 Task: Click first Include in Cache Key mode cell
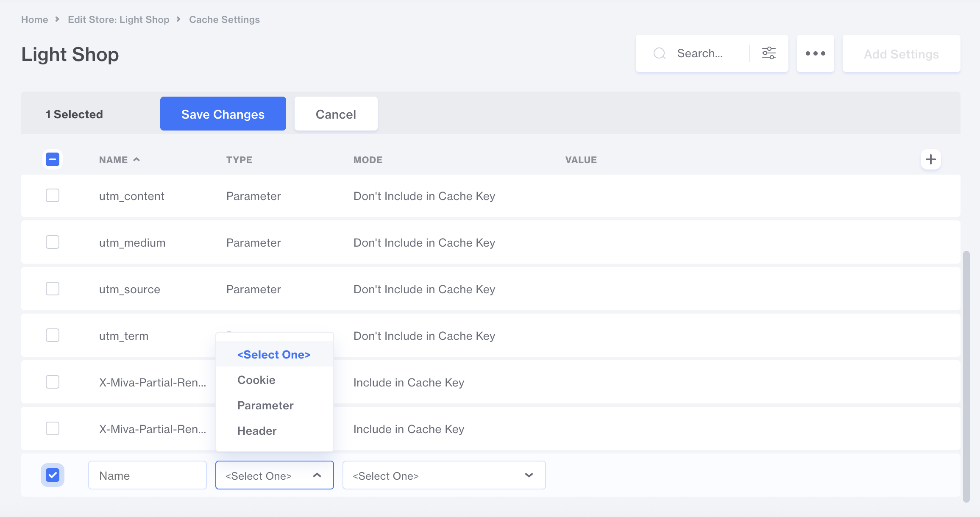click(x=409, y=382)
